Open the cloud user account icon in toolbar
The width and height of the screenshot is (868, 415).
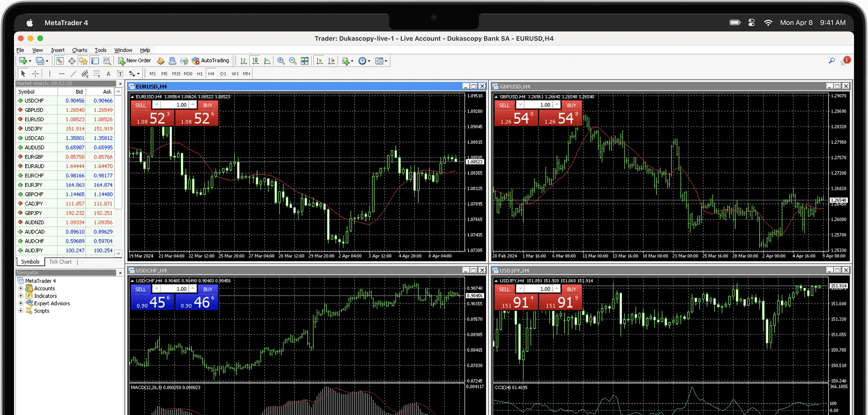click(x=172, y=61)
